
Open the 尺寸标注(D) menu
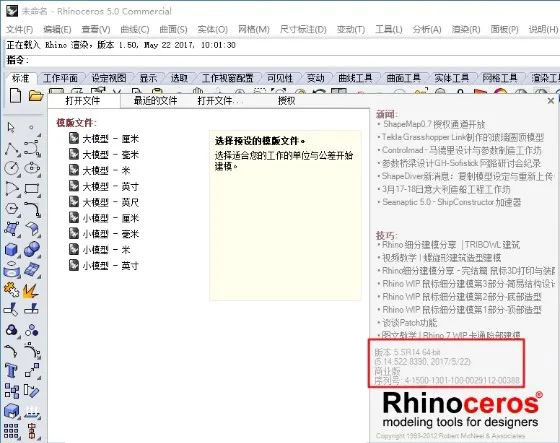pyautogui.click(x=303, y=29)
